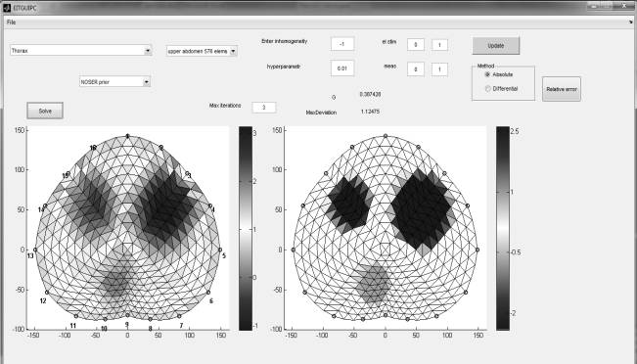Click the hyperparameter label
Viewport: 637px width, 364px height.
click(x=284, y=67)
